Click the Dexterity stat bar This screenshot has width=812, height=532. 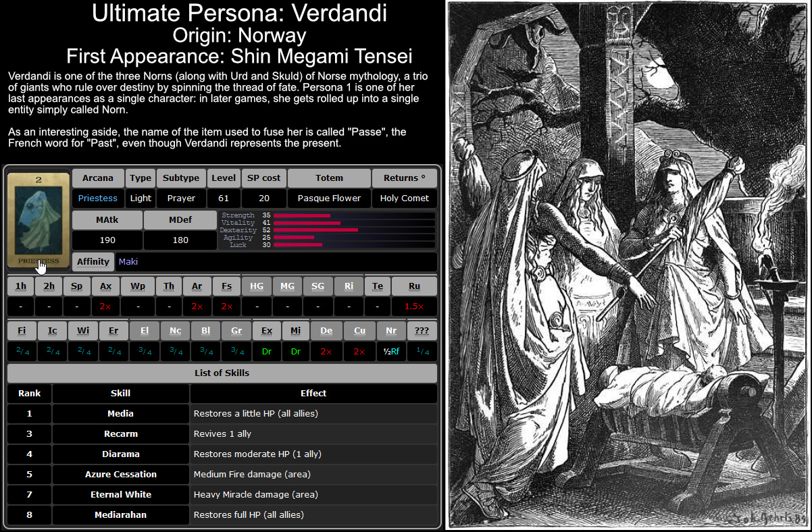(x=354, y=230)
